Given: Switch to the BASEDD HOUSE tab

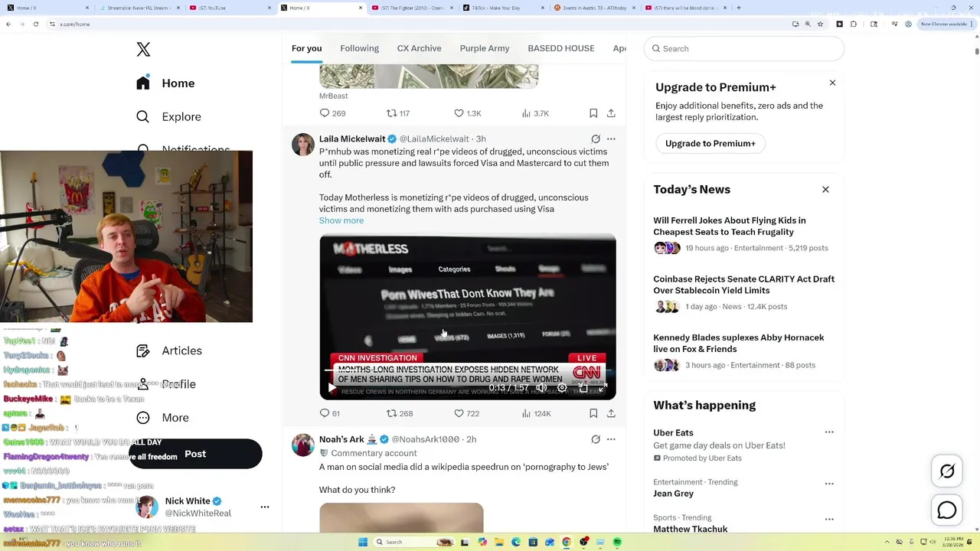Looking at the screenshot, I should 561,48.
